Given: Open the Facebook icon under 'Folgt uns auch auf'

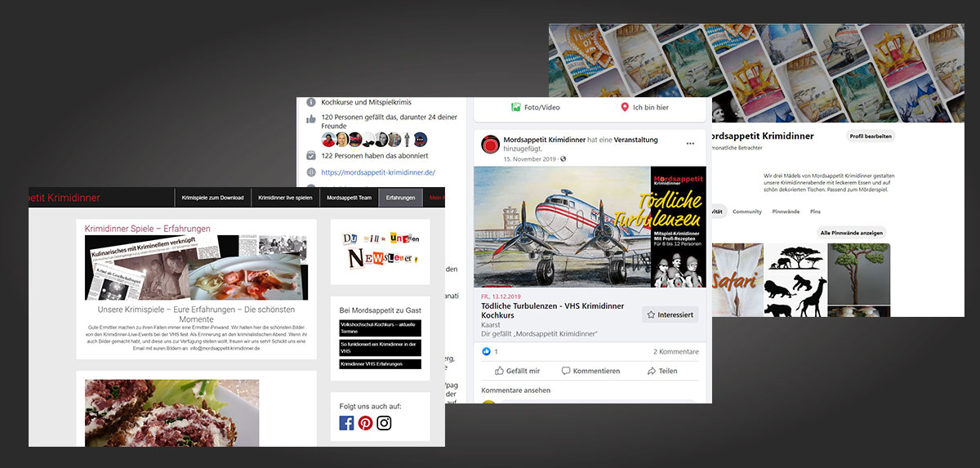Looking at the screenshot, I should point(346,423).
